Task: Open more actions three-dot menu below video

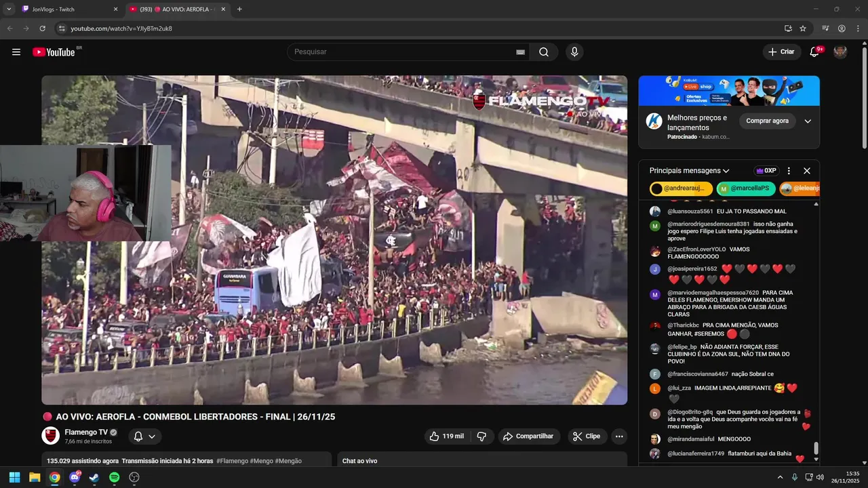Action: [x=619, y=436]
